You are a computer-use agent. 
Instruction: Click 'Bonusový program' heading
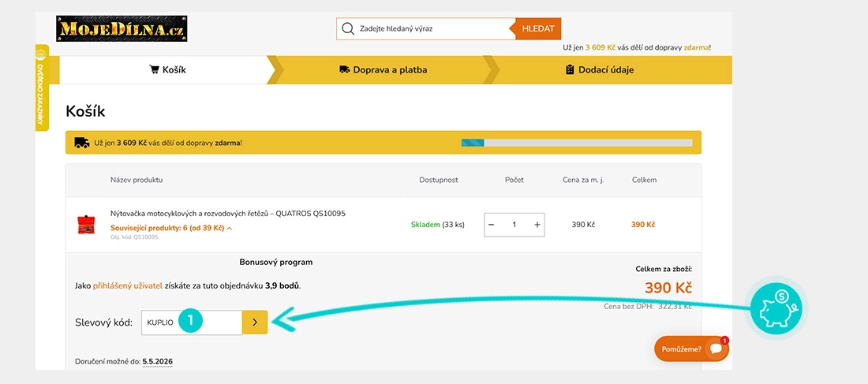(275, 263)
